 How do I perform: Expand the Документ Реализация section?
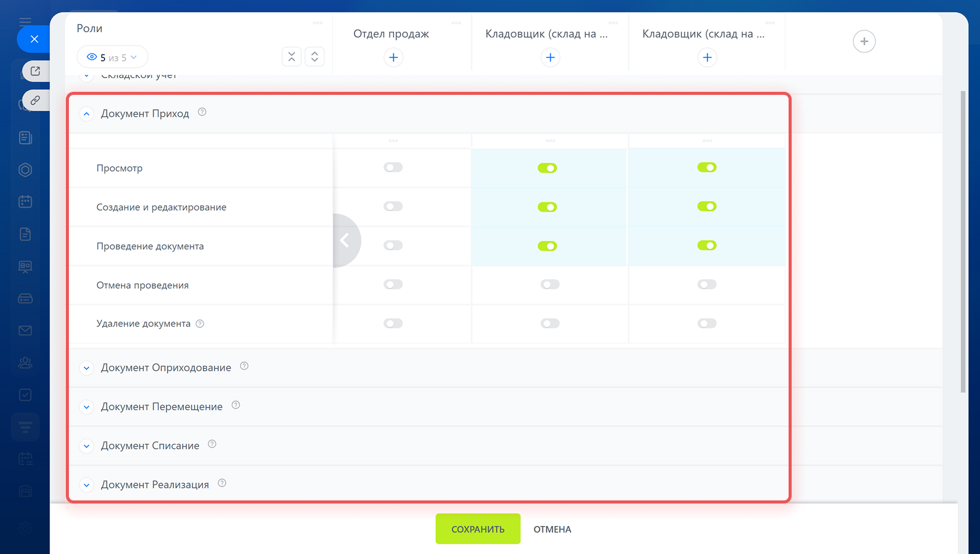pyautogui.click(x=86, y=485)
